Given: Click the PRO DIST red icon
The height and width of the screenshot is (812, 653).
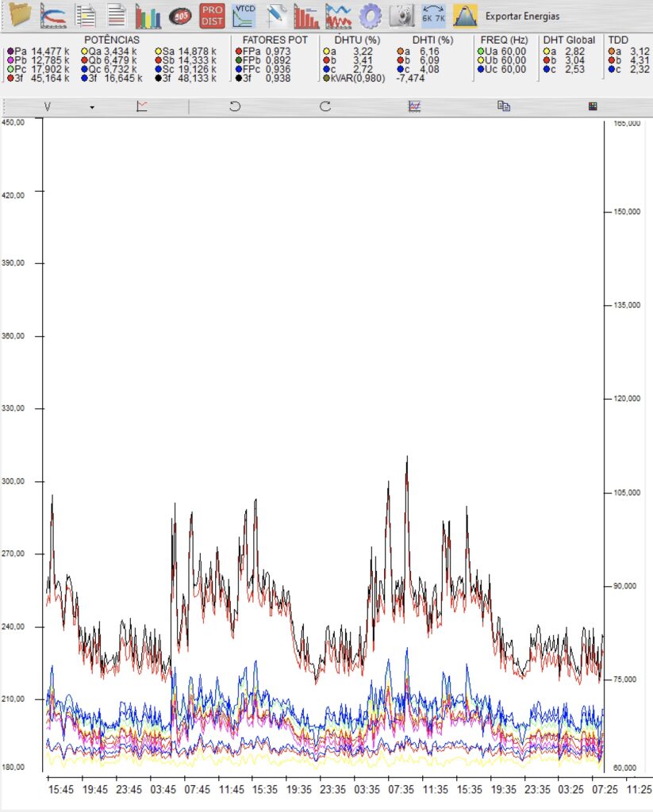Looking at the screenshot, I should click(x=212, y=14).
